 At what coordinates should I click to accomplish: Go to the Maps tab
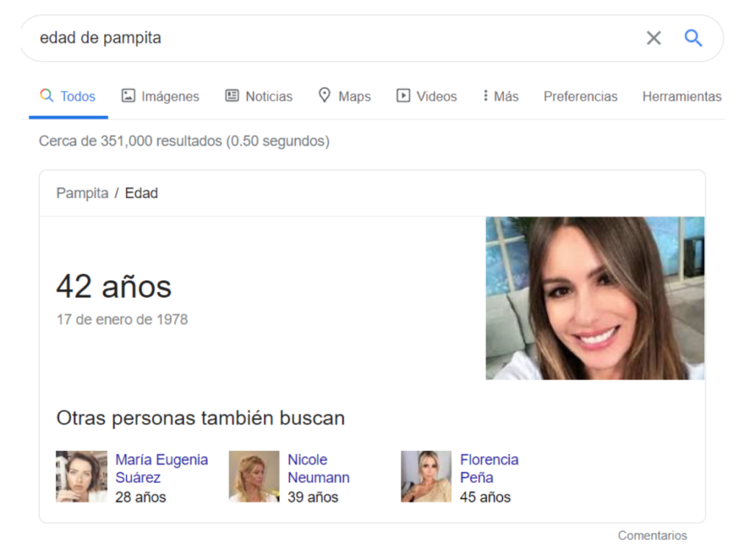click(345, 97)
